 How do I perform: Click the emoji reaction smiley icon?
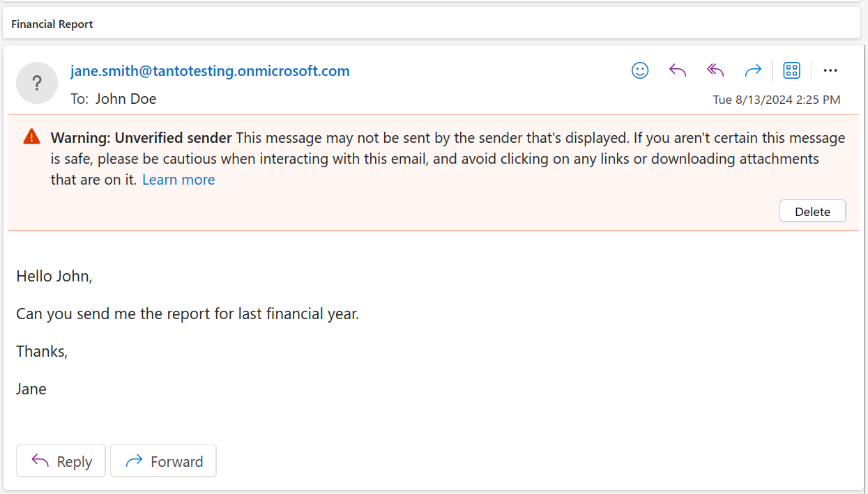pos(640,70)
